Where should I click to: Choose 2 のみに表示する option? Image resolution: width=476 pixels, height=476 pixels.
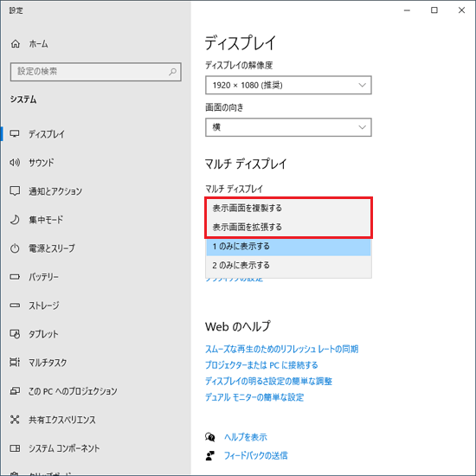(x=288, y=266)
